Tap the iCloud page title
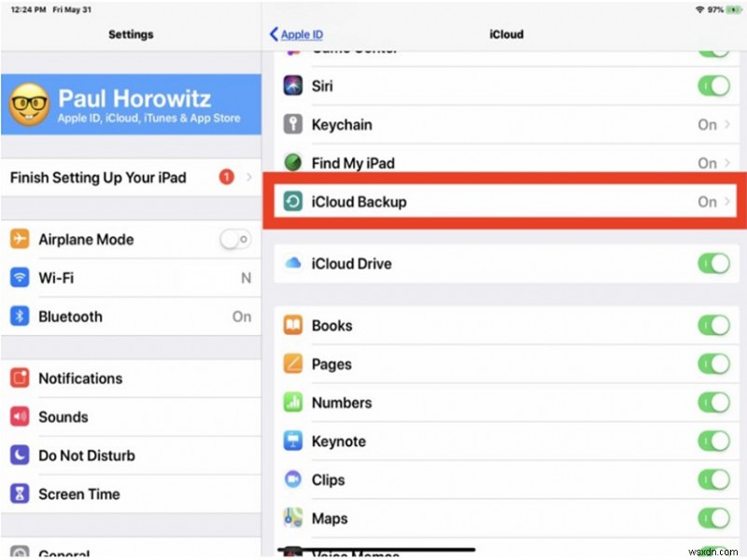Image resolution: width=747 pixels, height=560 pixels. click(506, 35)
